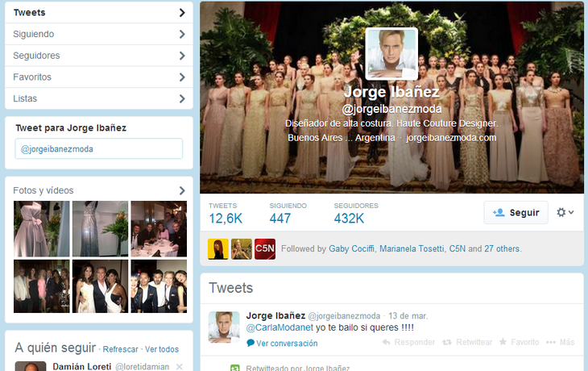This screenshot has height=371, width=588.
Task: Click the SIGUIENDO 447 counter
Action: coord(288,213)
